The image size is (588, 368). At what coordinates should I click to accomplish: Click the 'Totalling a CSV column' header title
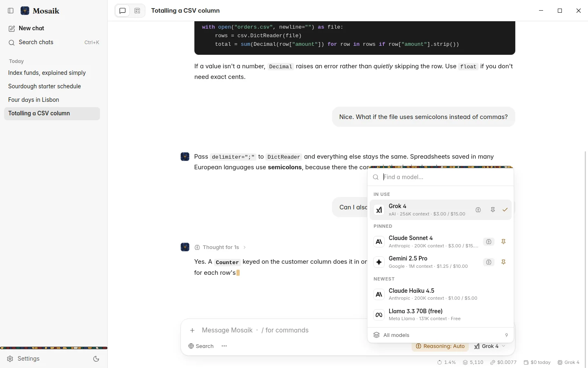(x=185, y=11)
